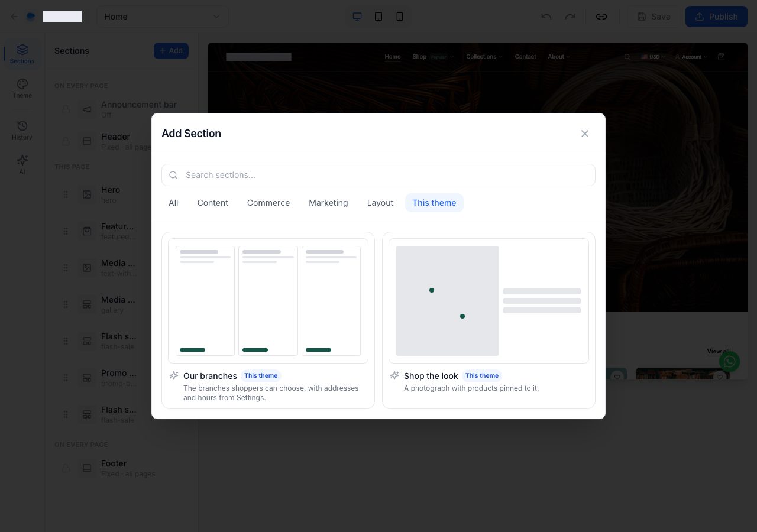757x532 pixels.
Task: Open the About menu in preview
Action: coord(558,57)
